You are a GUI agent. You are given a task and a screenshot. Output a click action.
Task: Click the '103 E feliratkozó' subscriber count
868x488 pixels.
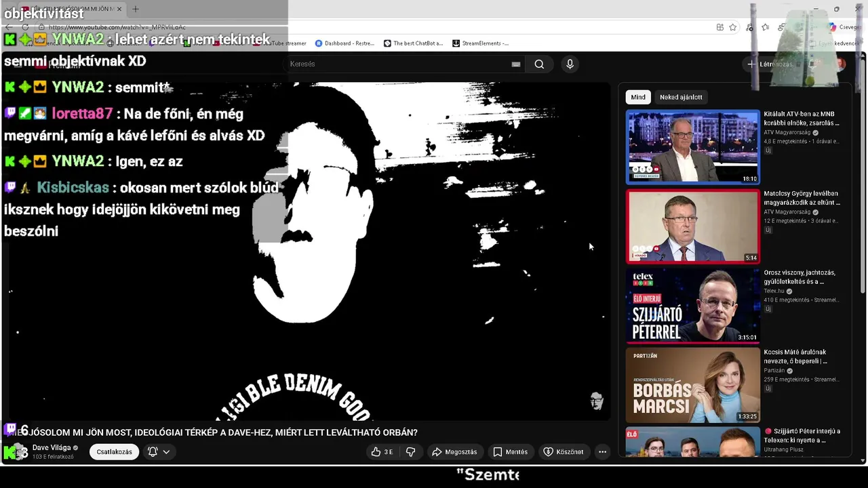(53, 457)
